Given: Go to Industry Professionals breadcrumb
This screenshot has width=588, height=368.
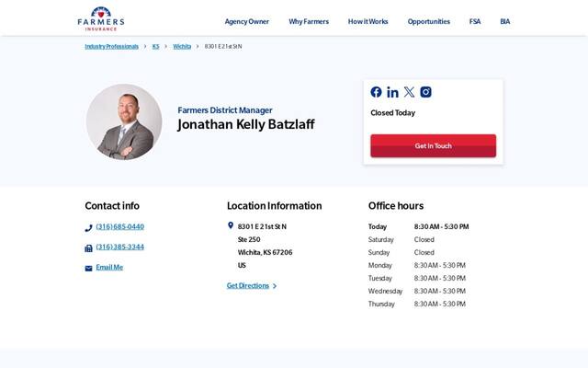Looking at the screenshot, I should (x=112, y=47).
